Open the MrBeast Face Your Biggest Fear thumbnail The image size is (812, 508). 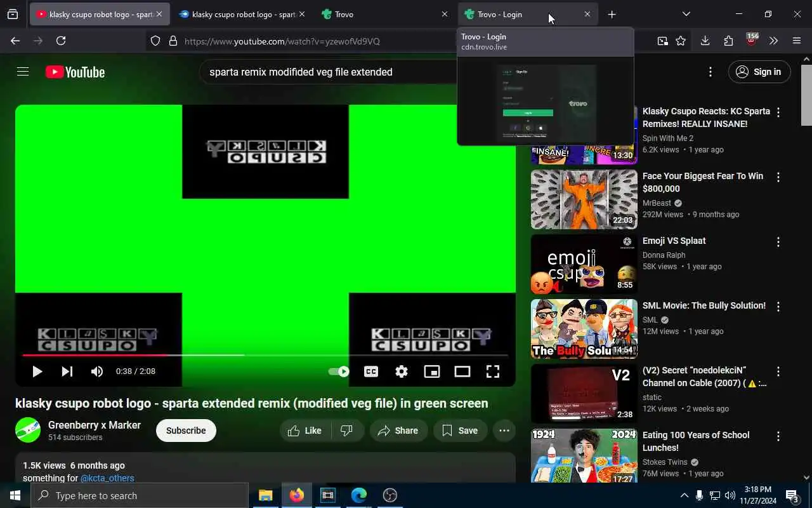tap(584, 199)
